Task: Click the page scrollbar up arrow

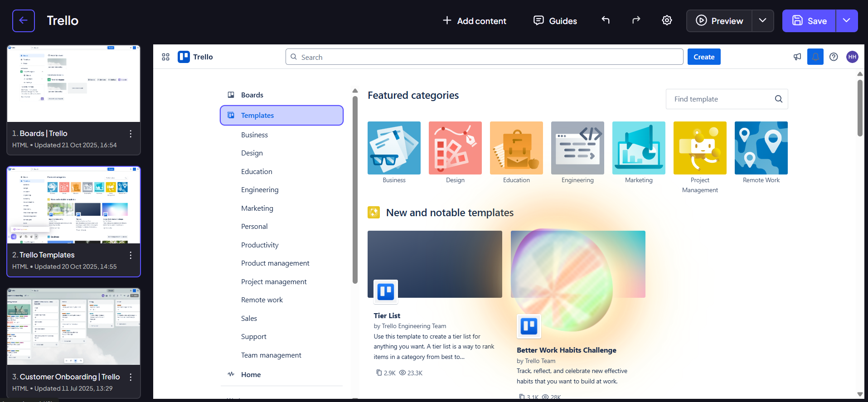Action: pyautogui.click(x=860, y=74)
